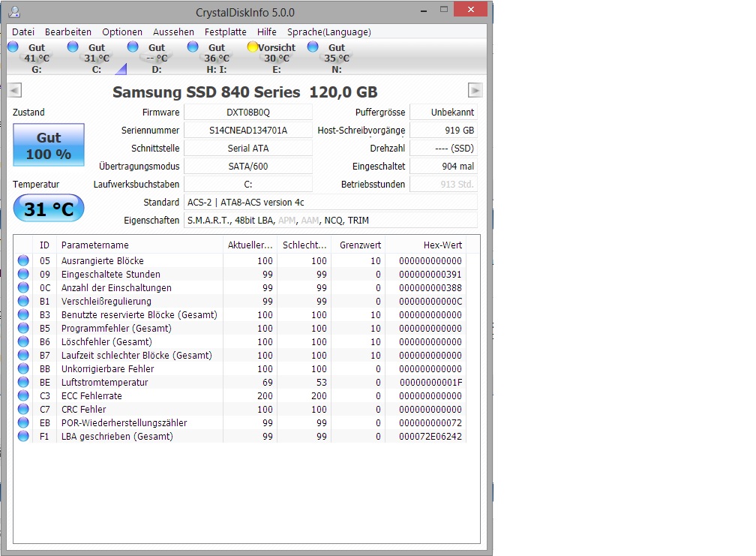Open the Festplatte menu

(225, 32)
